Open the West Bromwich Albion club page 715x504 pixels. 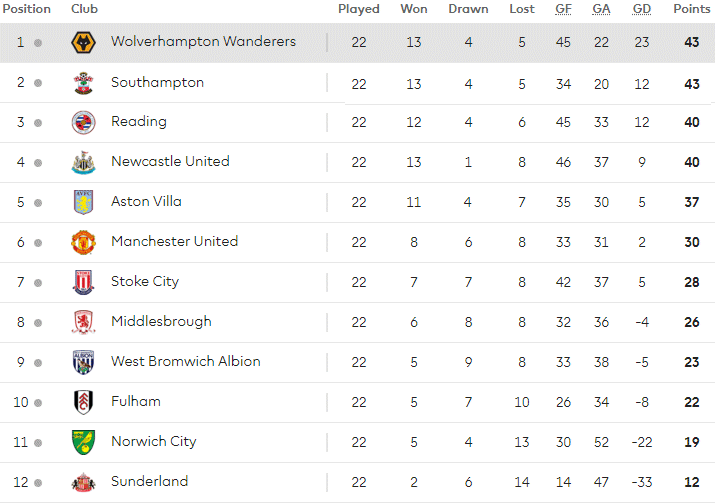pos(186,361)
